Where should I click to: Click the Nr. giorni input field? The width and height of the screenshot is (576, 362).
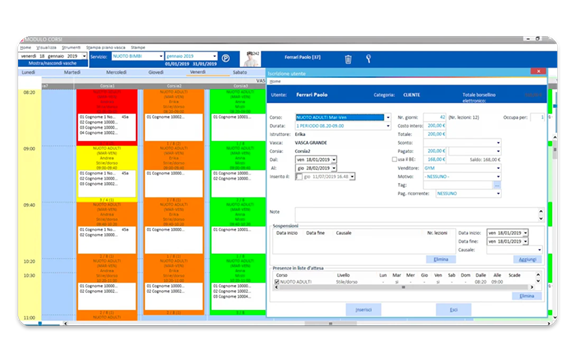point(435,118)
